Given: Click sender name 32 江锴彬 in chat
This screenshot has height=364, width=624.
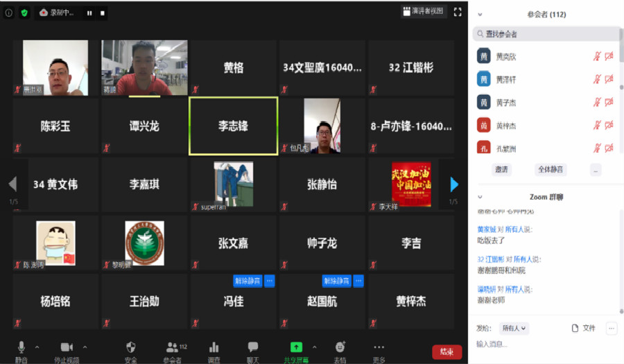Looking at the screenshot, I should click(491, 259).
